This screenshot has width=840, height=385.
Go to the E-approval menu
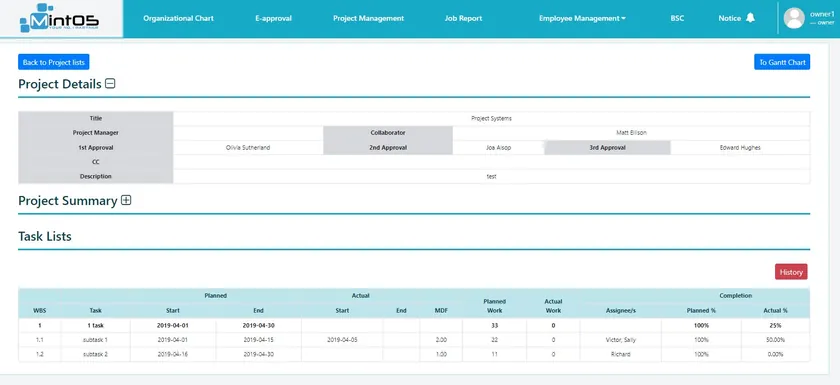pos(273,18)
